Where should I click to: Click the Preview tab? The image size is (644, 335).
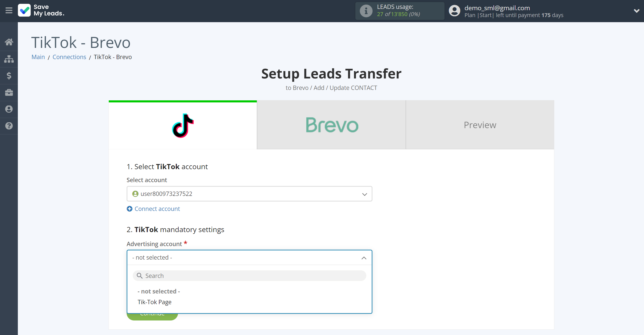click(480, 125)
